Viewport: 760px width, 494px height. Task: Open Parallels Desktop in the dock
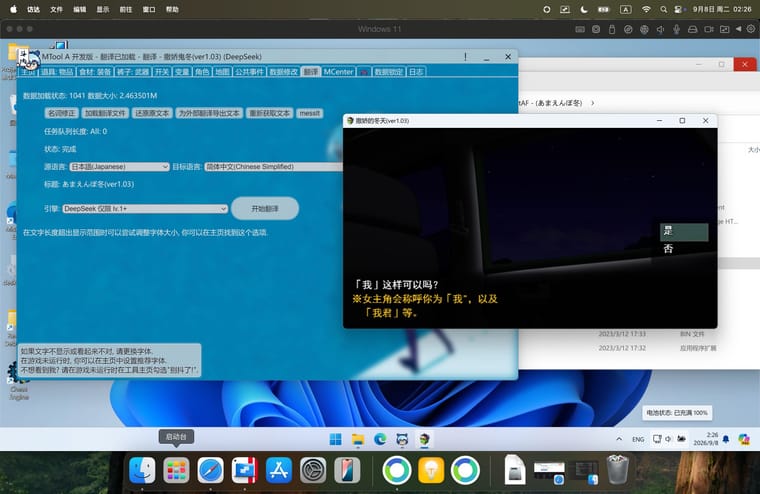(244, 470)
